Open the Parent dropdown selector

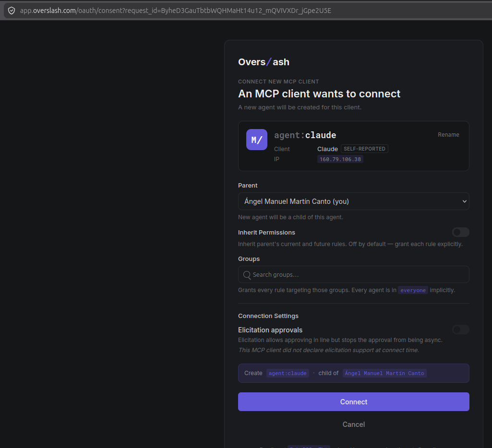click(354, 201)
